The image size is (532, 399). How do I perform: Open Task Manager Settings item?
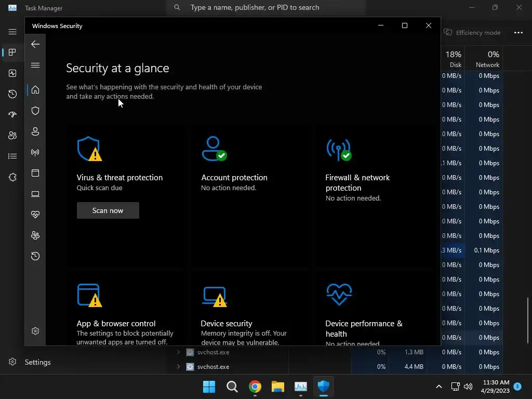[30, 362]
